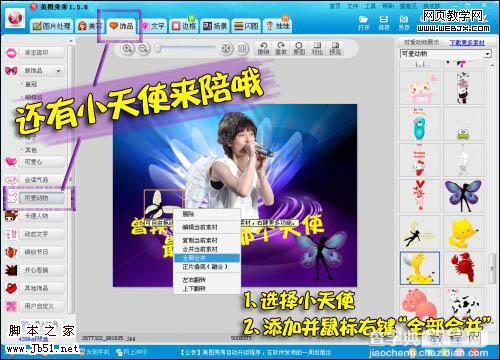Click the 重做 redo toolbar button
Image resolution: width=500 pixels, height=360 pixels.
(281, 49)
